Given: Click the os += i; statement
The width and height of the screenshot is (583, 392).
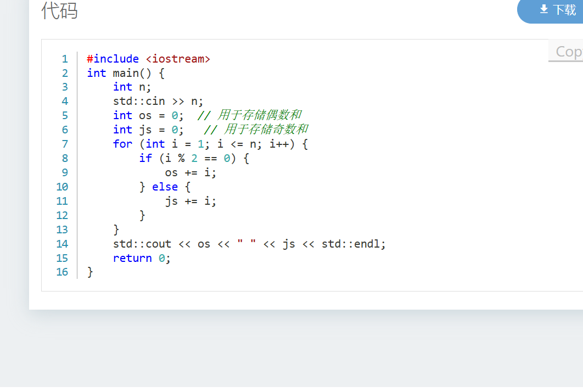Looking at the screenshot, I should (x=190, y=172).
